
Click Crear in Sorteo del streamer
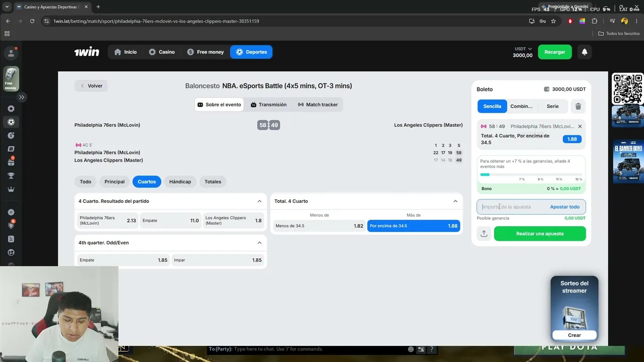pyautogui.click(x=574, y=335)
